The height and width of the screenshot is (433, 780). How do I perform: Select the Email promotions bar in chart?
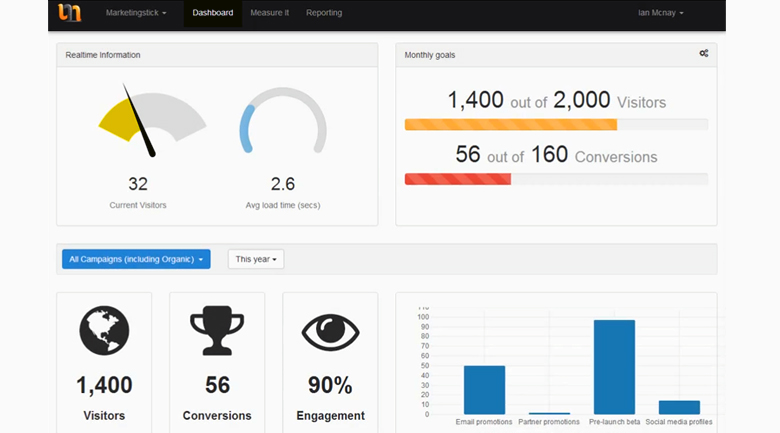484,390
